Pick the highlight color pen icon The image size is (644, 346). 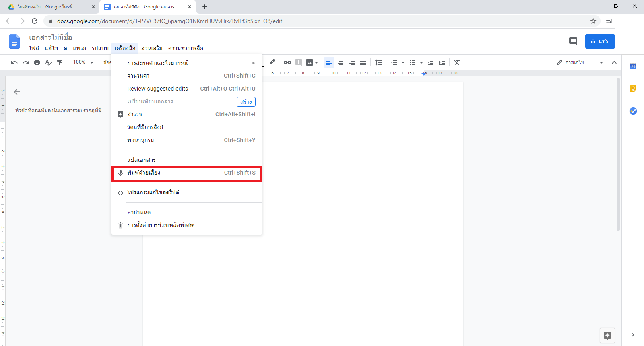pos(272,62)
